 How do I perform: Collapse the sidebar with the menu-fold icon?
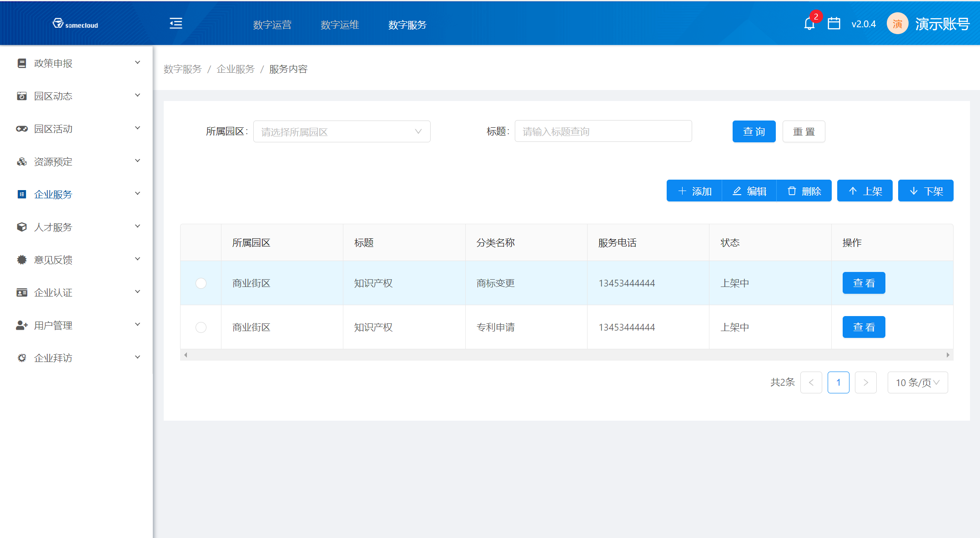(x=176, y=23)
